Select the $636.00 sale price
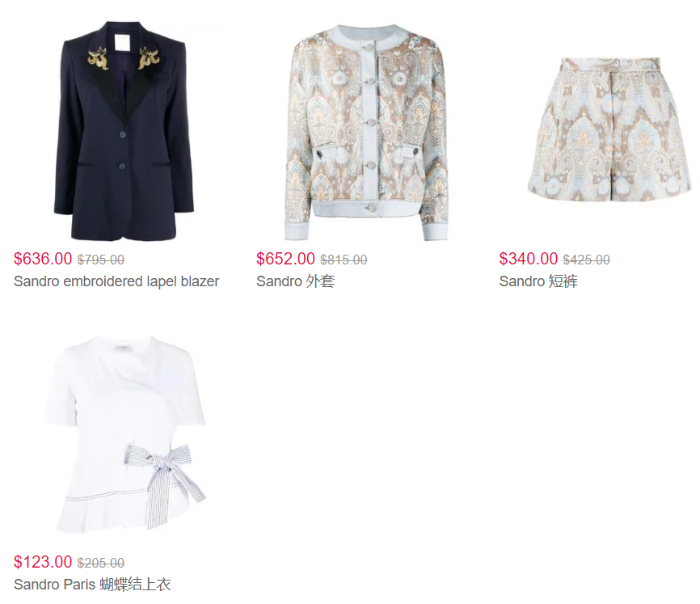This screenshot has height=604, width=700. click(x=43, y=259)
